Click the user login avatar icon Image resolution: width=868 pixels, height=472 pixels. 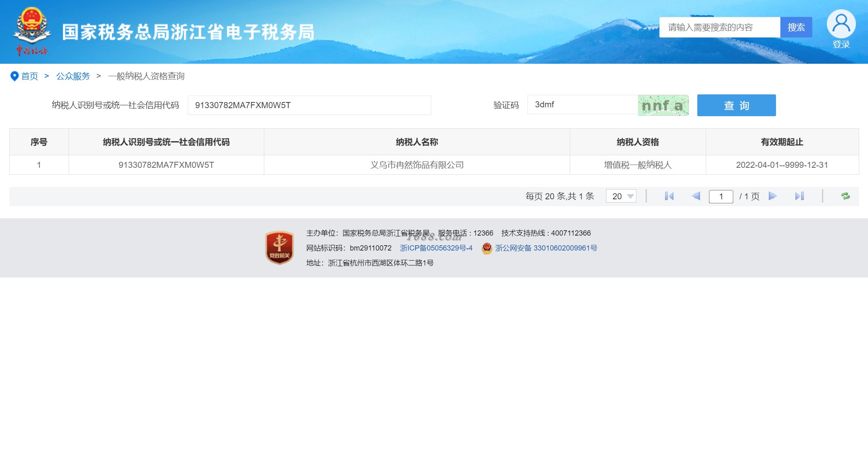pyautogui.click(x=841, y=24)
